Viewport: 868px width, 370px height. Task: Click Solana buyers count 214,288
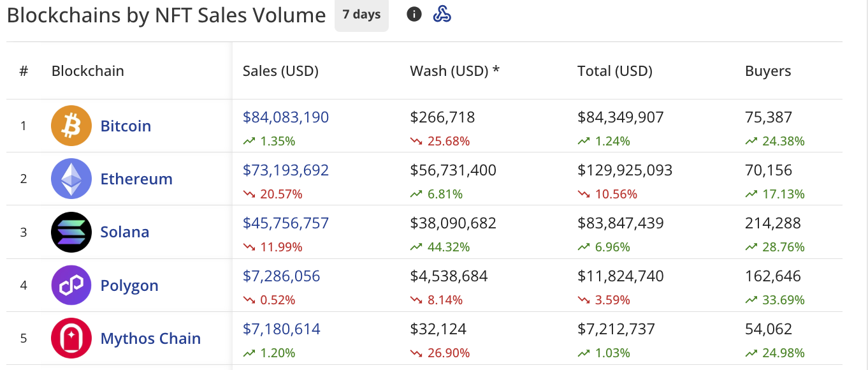click(x=773, y=223)
